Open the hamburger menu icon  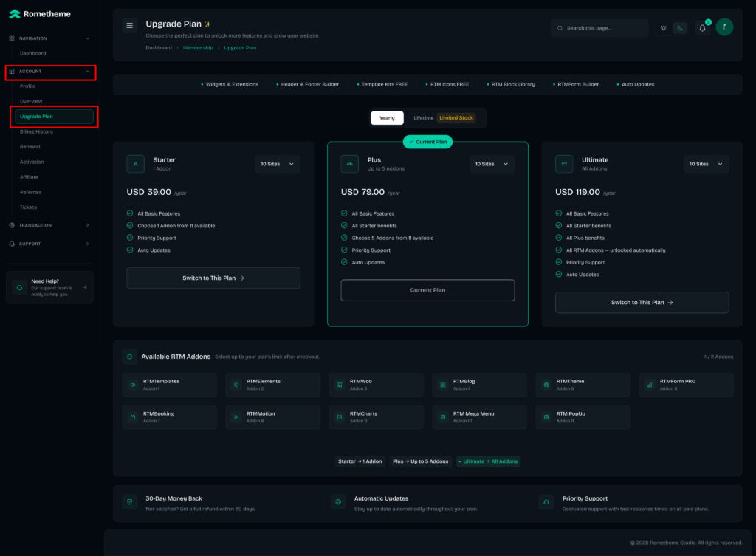(x=130, y=26)
